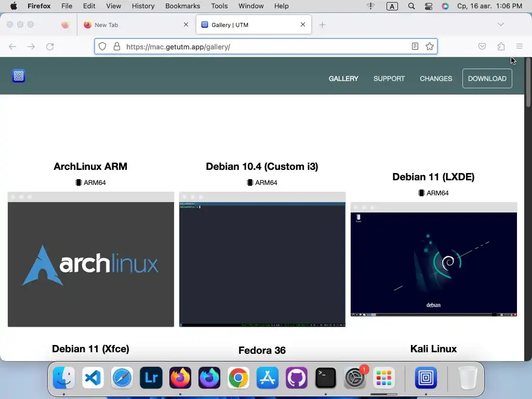Open Safari from the Dock
The image size is (532, 399).
[122, 378]
